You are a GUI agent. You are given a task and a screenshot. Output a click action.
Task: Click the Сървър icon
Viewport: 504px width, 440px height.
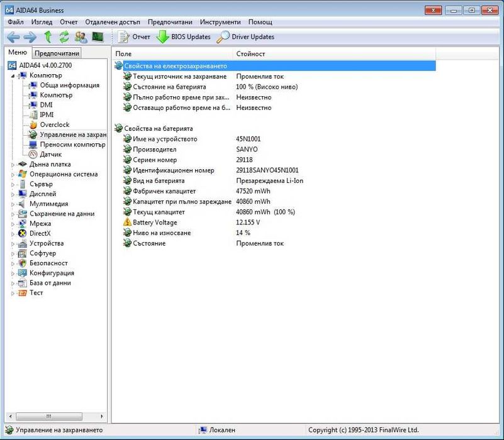click(x=23, y=184)
